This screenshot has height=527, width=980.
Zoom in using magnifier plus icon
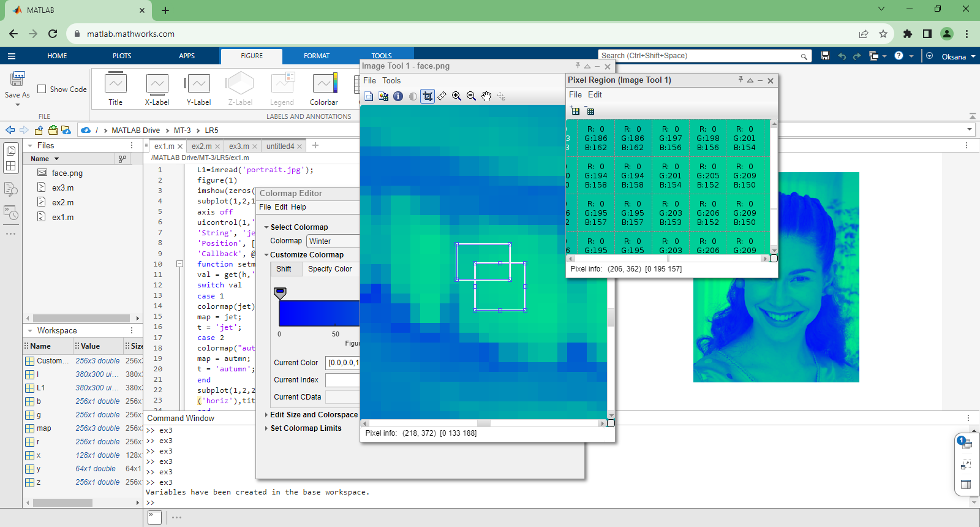tap(457, 96)
